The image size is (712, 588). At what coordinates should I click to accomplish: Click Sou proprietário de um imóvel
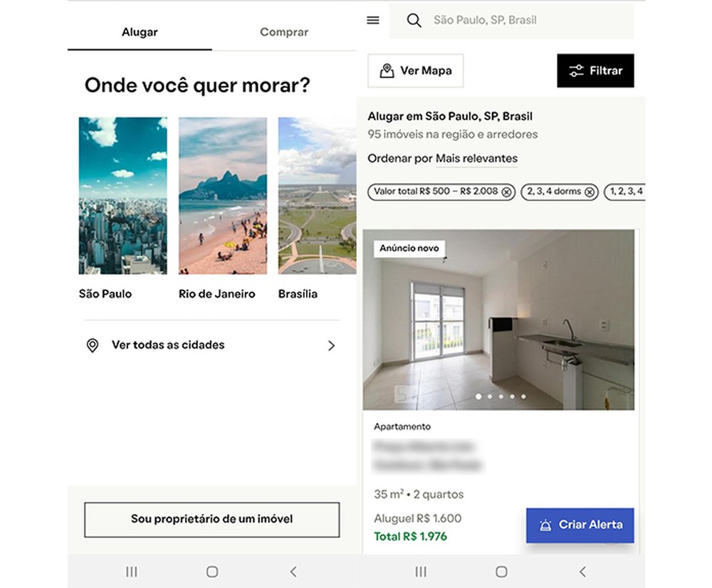211,520
